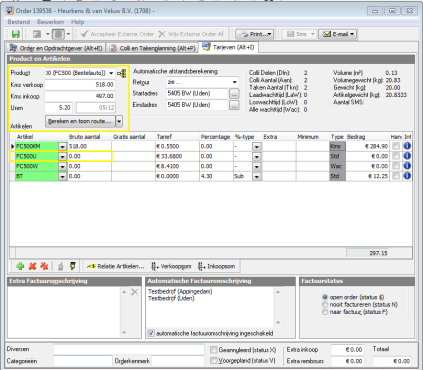Click Inkoopsom button
423x370 pixels.
(x=216, y=266)
